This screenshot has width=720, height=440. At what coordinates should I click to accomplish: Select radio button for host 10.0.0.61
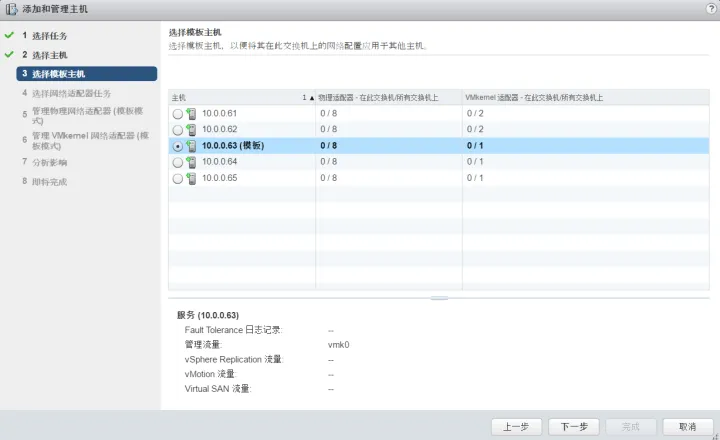pyautogui.click(x=178, y=114)
